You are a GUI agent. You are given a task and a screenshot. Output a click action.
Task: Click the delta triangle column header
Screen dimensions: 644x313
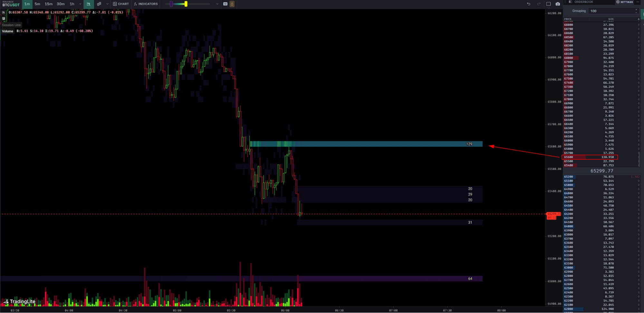(x=639, y=19)
